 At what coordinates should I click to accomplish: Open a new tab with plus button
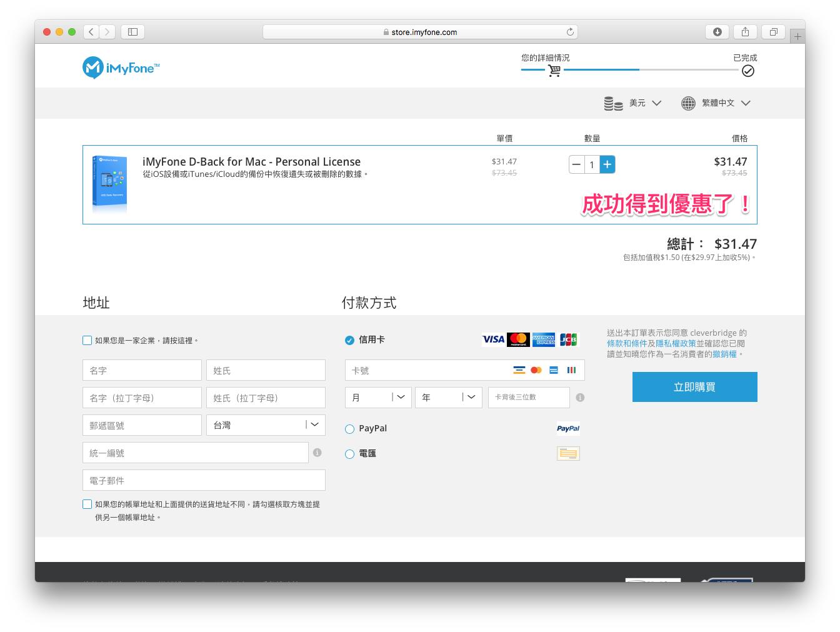(797, 36)
